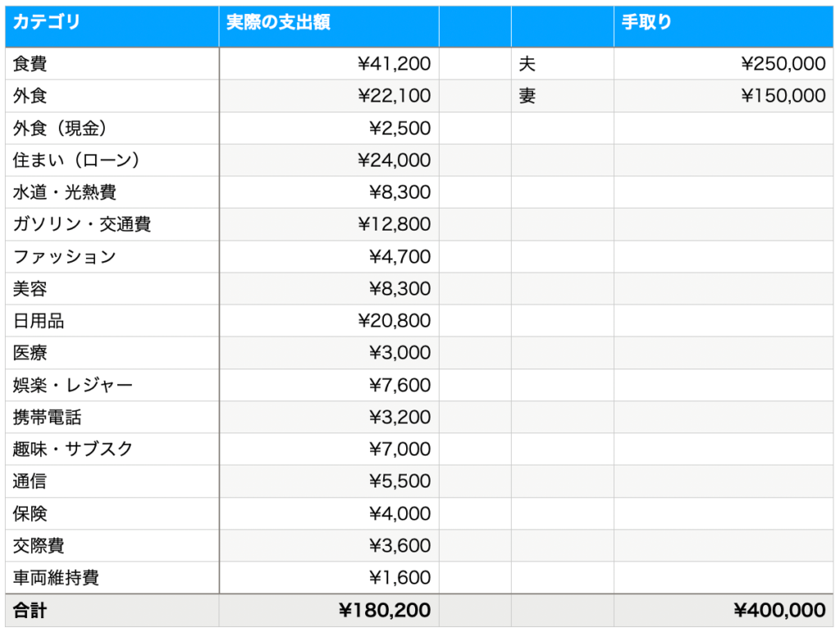
Task: Select the 住まい（ローン）cell
Action: 112,160
